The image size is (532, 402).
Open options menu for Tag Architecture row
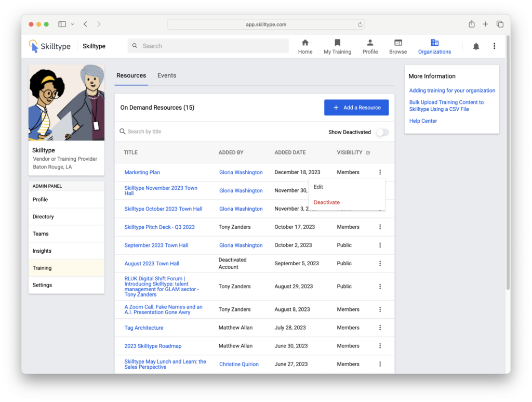(x=380, y=328)
